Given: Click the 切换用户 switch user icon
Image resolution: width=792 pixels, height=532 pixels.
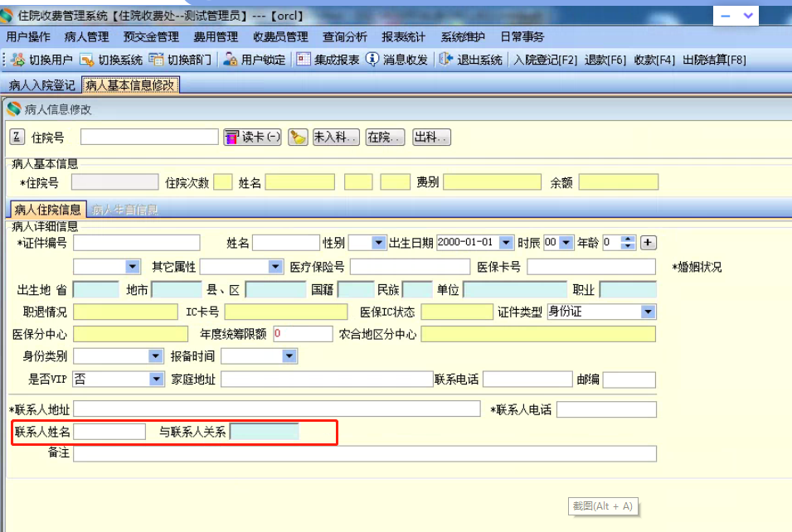Looking at the screenshot, I should 17,60.
